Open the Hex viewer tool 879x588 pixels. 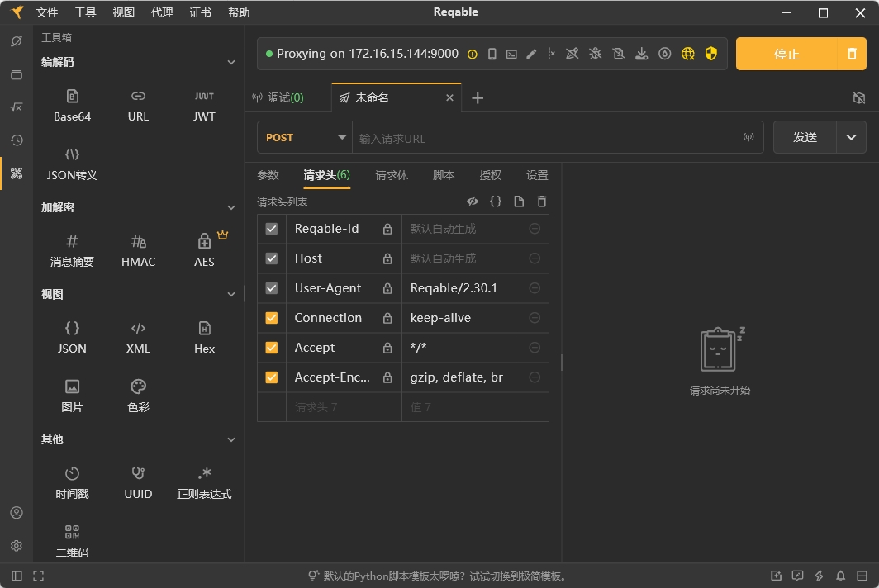coord(204,338)
